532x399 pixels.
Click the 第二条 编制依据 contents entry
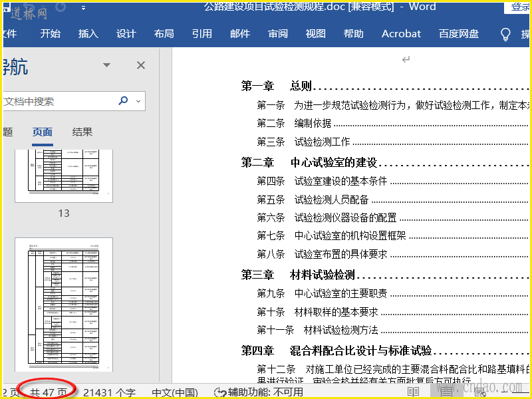click(392, 123)
